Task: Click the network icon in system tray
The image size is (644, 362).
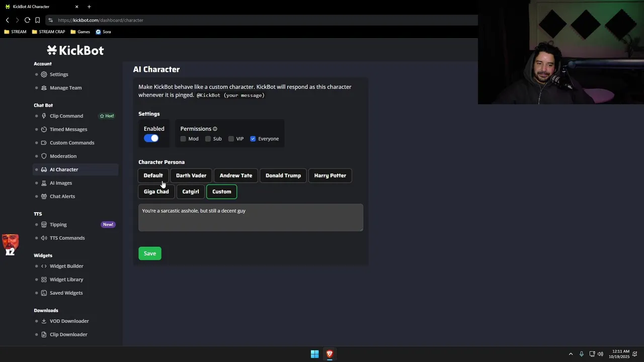Action: 592,354
